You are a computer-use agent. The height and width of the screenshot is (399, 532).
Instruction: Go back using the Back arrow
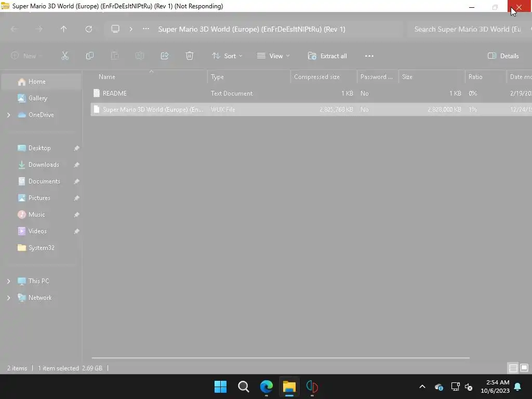tap(14, 29)
